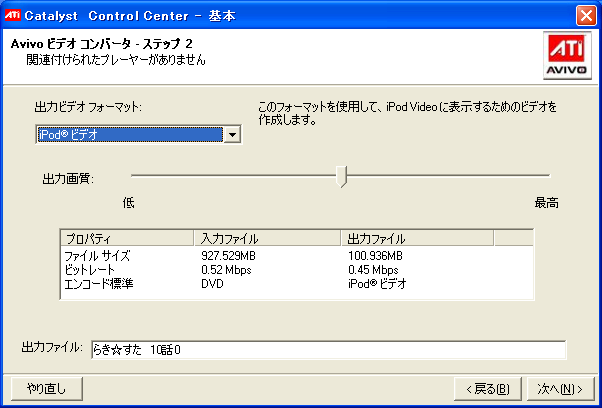Click the 最高 quality label
602x408 pixels.
point(547,203)
